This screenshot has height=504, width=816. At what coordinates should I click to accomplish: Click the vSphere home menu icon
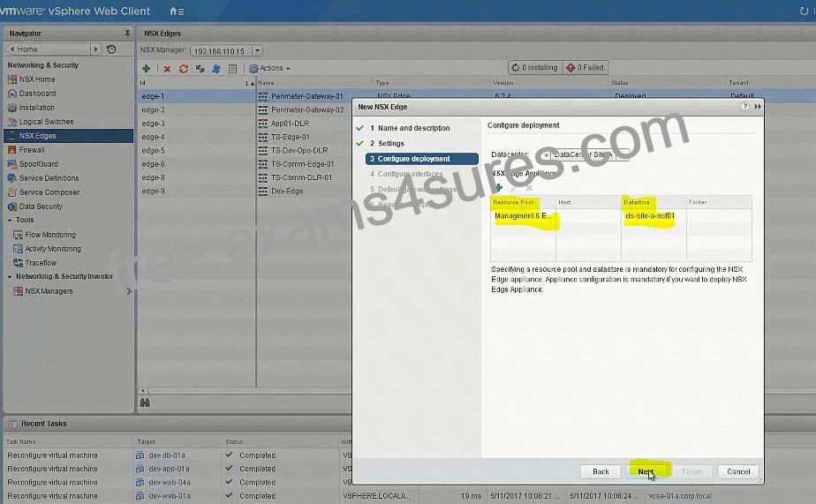[x=177, y=11]
